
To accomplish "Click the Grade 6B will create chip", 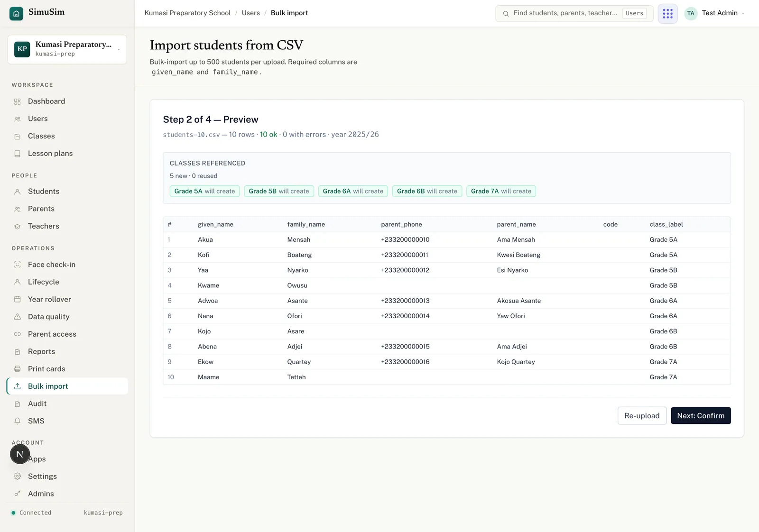I will click(427, 191).
